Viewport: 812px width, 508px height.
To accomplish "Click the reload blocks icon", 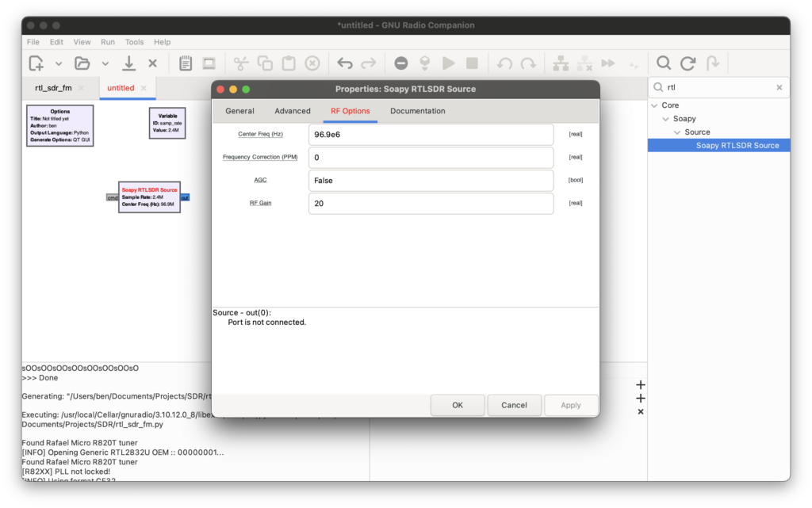I will [x=688, y=63].
